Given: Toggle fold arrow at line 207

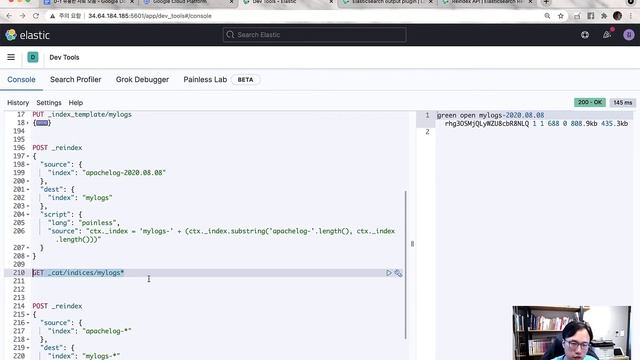Looking at the screenshot, I should point(28,248).
